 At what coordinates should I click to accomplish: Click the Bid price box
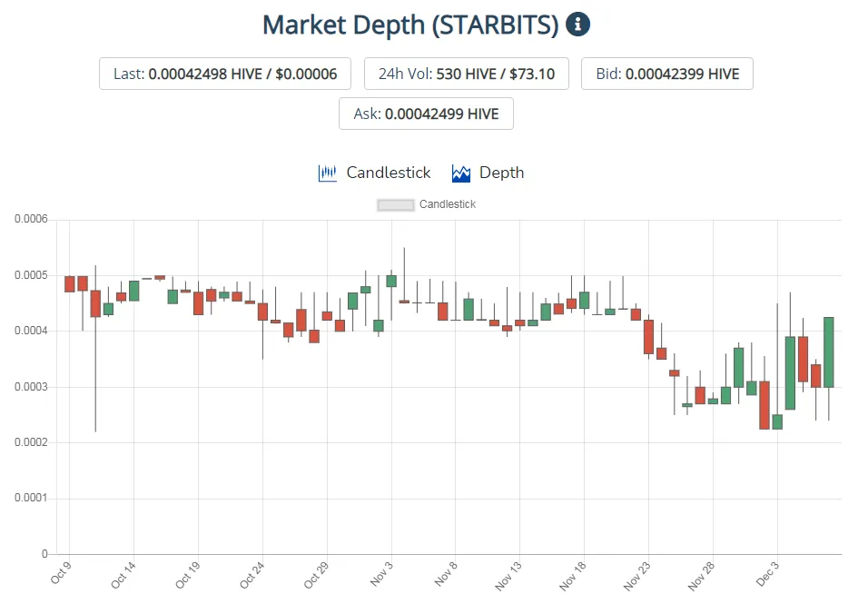coord(667,74)
